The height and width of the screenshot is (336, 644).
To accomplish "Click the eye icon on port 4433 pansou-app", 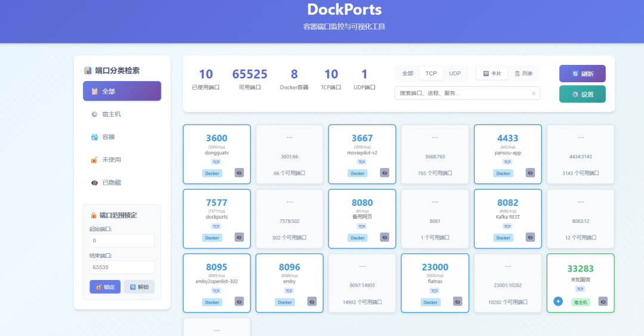I will coord(530,173).
